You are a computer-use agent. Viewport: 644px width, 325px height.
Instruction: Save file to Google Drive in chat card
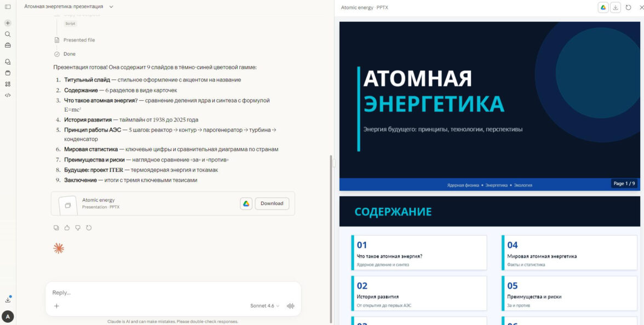pos(246,204)
